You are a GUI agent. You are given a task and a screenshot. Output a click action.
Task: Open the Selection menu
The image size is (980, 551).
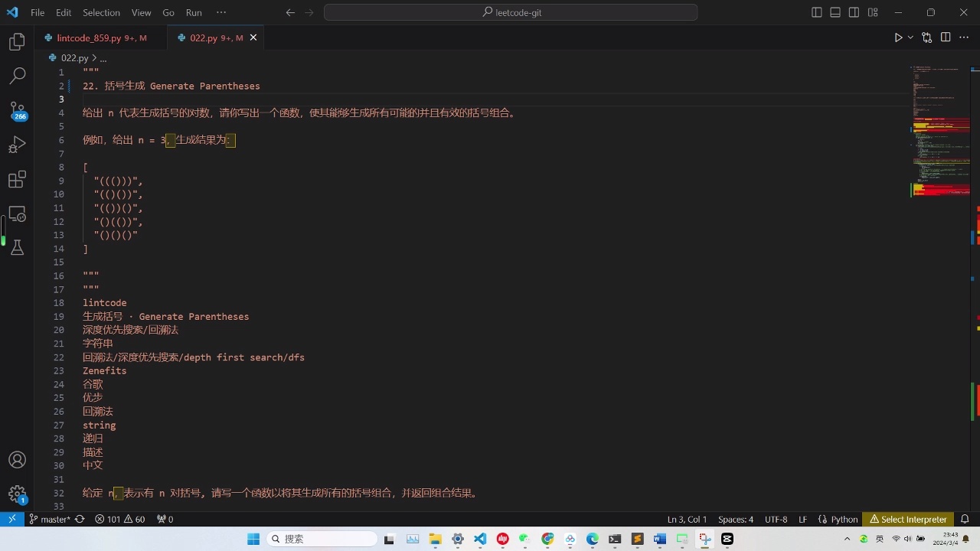100,12
